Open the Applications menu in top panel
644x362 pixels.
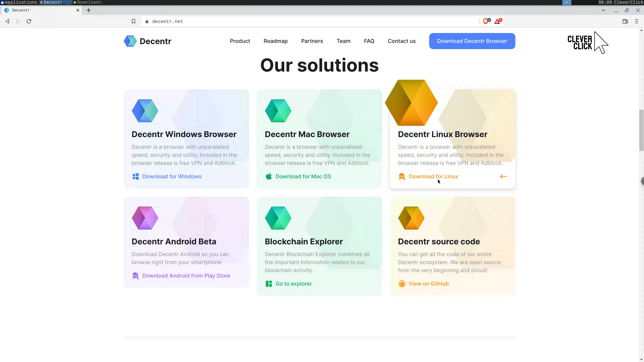click(19, 3)
